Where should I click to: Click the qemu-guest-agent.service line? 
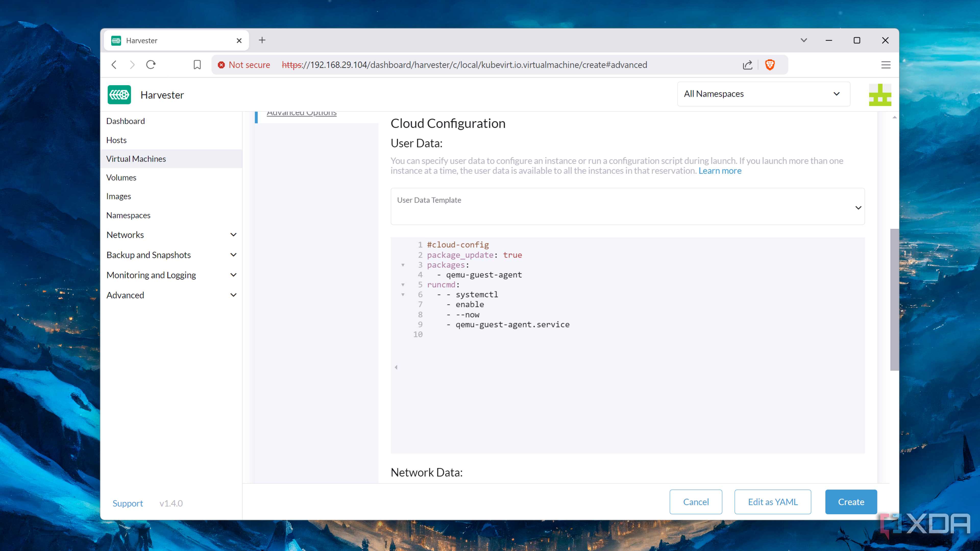coord(512,325)
